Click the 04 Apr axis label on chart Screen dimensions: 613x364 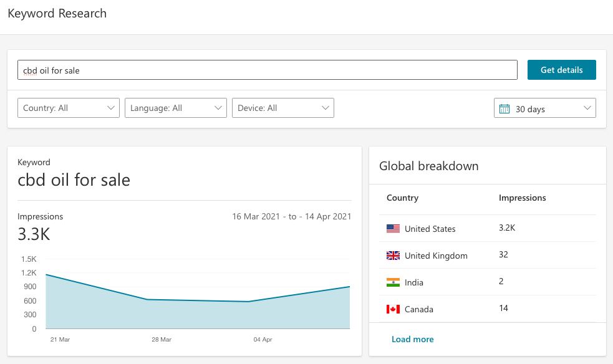[x=263, y=340]
